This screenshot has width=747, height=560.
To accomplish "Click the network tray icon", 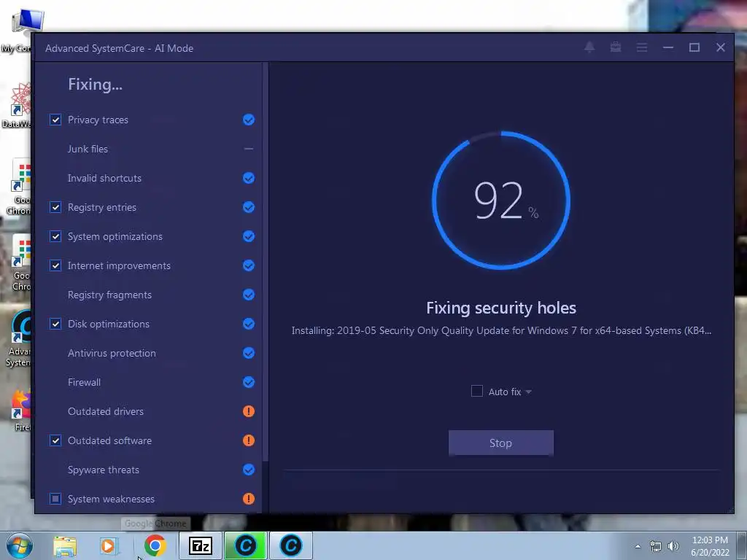I will click(656, 546).
